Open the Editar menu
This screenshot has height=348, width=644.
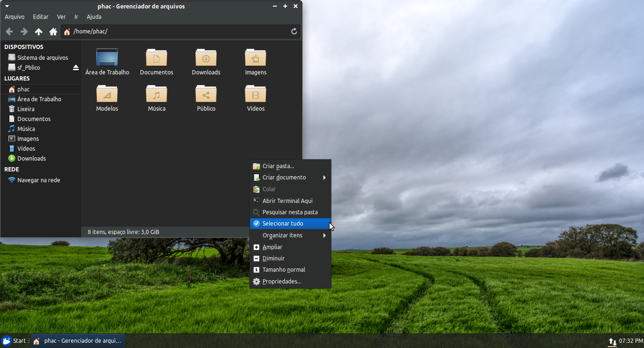coord(41,16)
